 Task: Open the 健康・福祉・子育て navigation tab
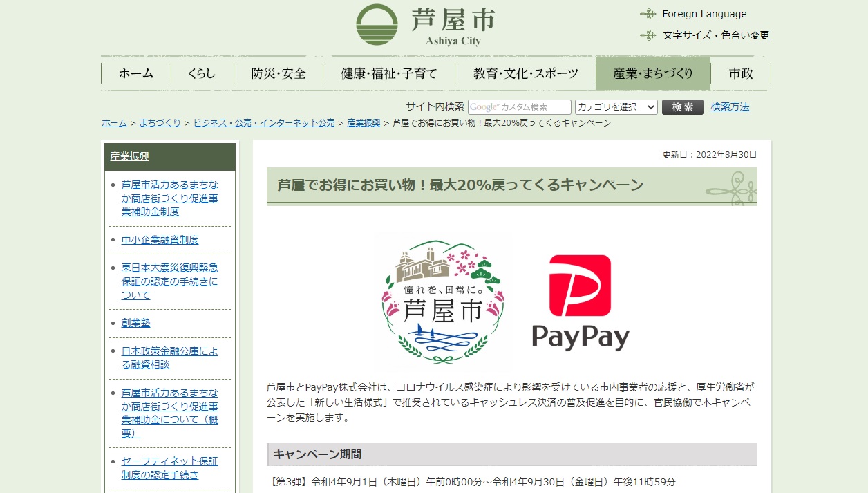click(389, 73)
